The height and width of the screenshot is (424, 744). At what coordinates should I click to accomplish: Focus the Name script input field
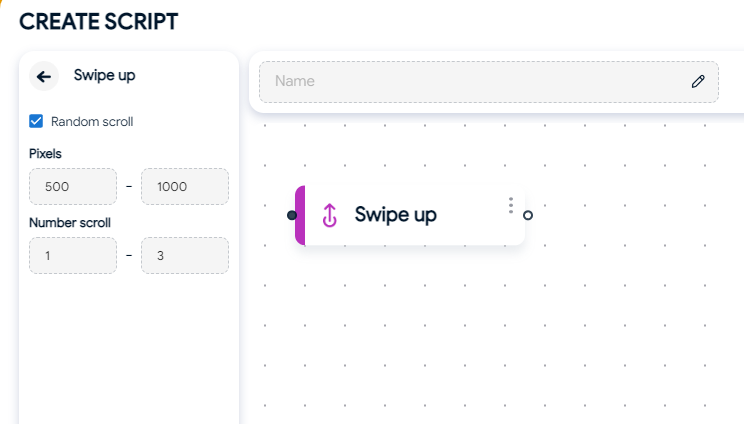[x=489, y=82]
